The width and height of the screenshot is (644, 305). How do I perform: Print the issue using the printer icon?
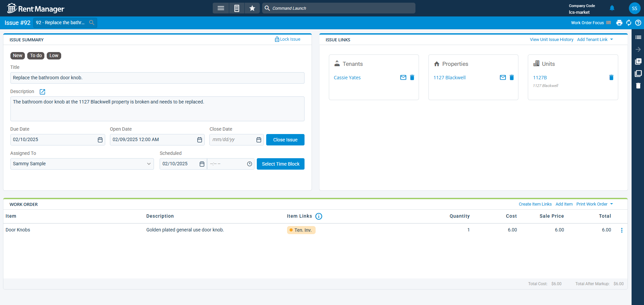click(x=619, y=23)
